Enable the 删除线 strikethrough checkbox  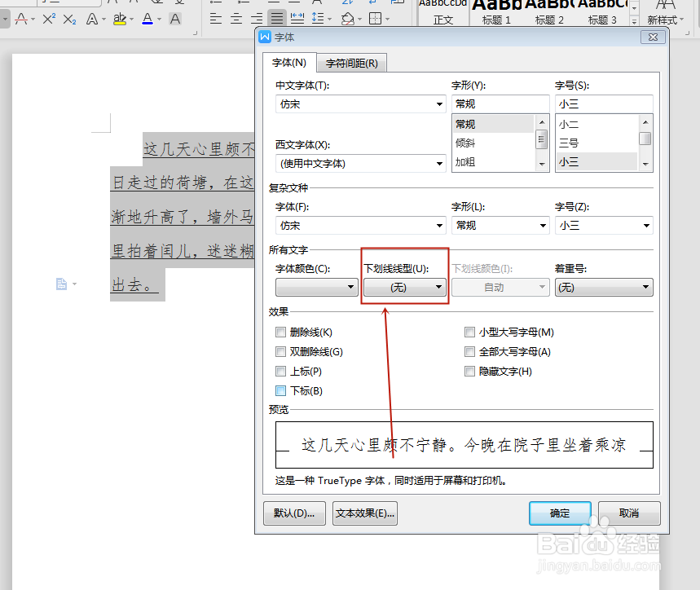280,332
